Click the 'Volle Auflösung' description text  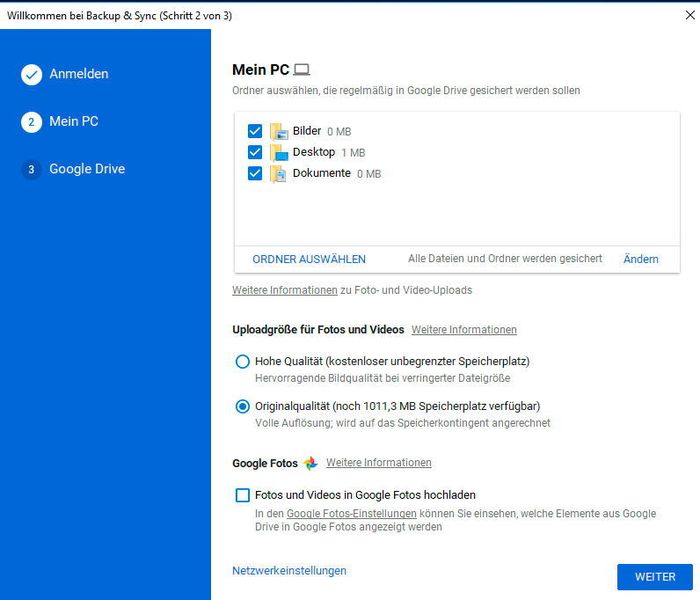[403, 423]
